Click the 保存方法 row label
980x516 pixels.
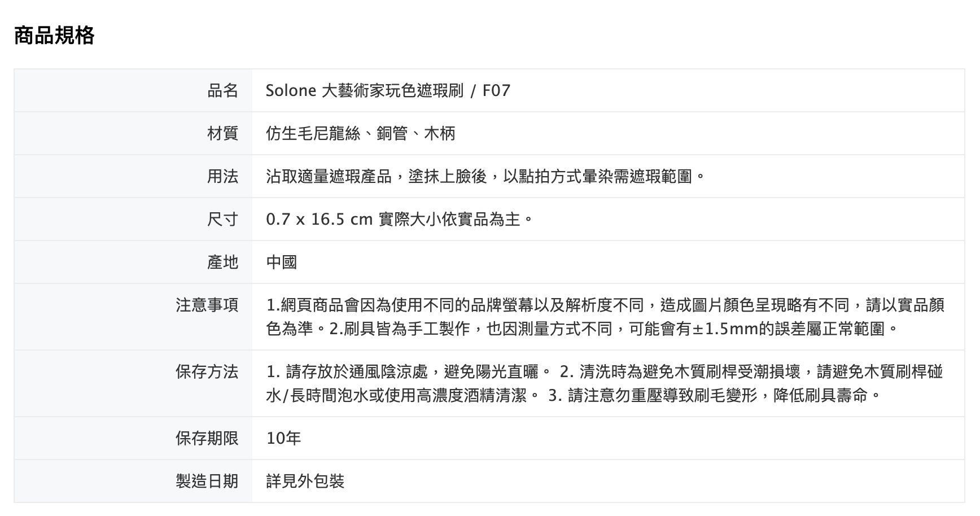tap(207, 372)
